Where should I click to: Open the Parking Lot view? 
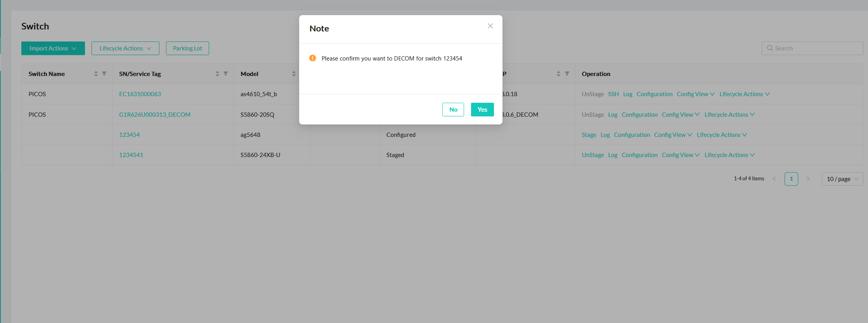[x=187, y=48]
